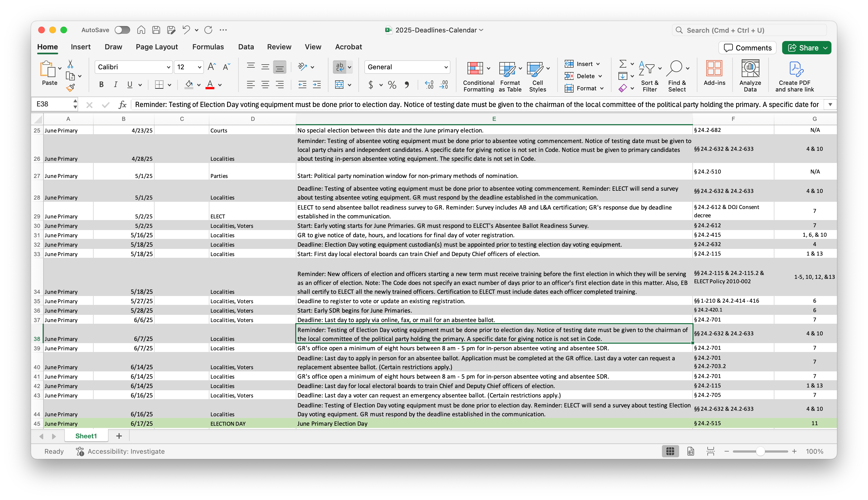Click the Orientation text angle icon
868x500 pixels.
click(x=302, y=67)
